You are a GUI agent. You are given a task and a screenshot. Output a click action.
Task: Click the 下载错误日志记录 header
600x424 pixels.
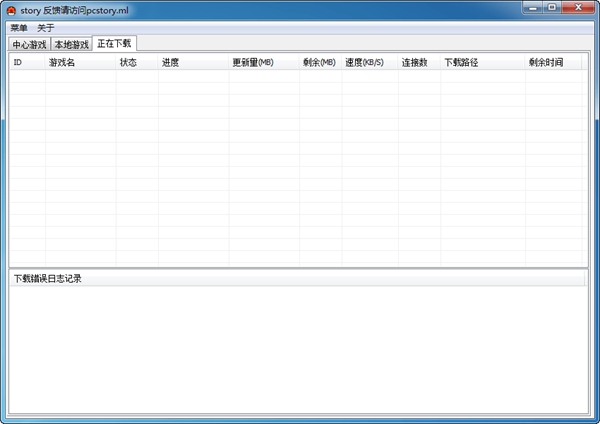[x=297, y=279]
